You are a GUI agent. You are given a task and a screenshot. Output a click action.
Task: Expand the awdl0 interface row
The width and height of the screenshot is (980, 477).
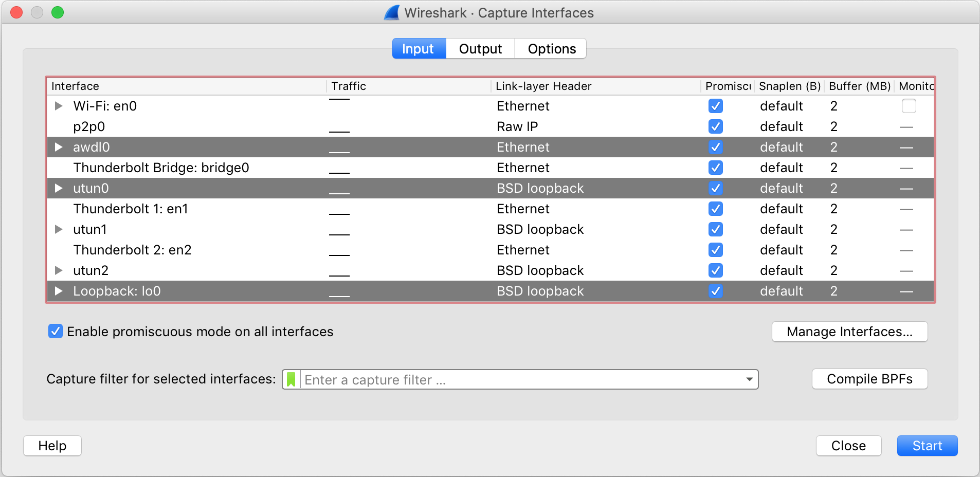(59, 147)
